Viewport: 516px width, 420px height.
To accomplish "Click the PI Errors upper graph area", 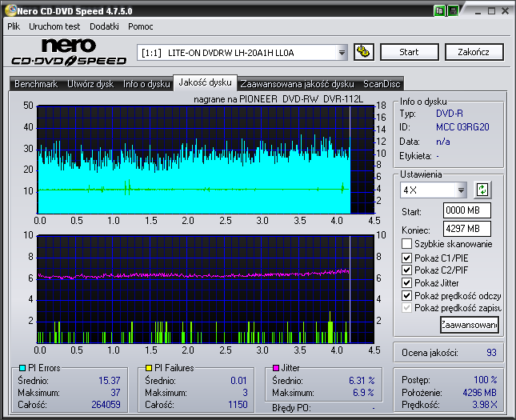I will tap(206, 160).
